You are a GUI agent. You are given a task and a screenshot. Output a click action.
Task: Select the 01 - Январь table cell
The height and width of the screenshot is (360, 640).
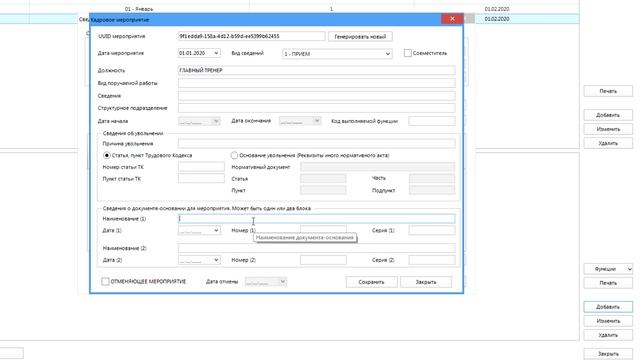(139, 9)
